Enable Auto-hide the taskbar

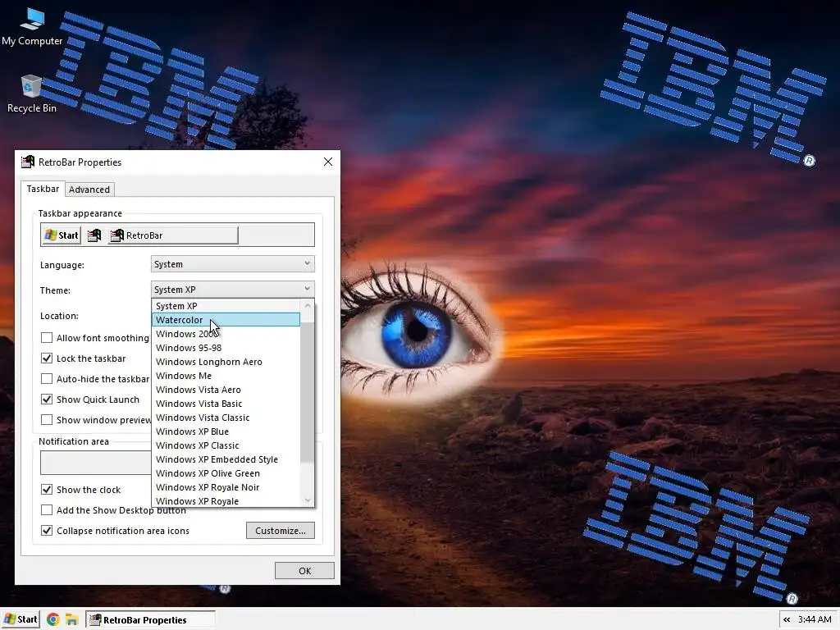pos(47,379)
